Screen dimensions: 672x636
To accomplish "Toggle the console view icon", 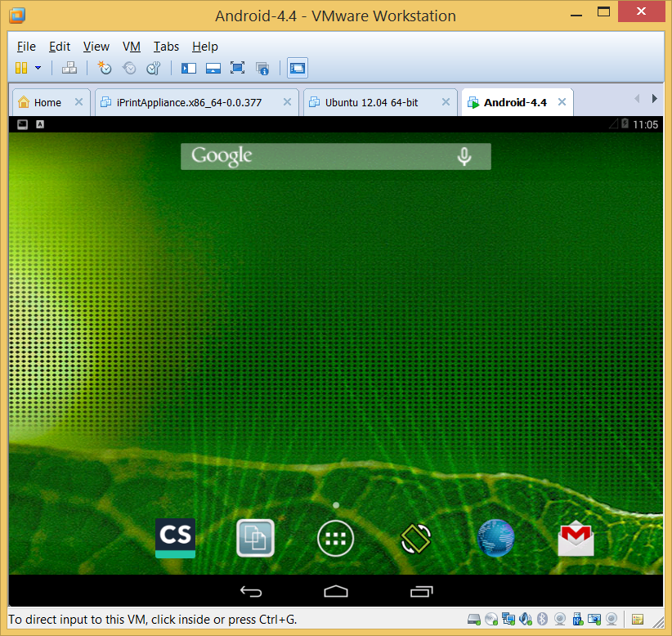I will coord(298,68).
